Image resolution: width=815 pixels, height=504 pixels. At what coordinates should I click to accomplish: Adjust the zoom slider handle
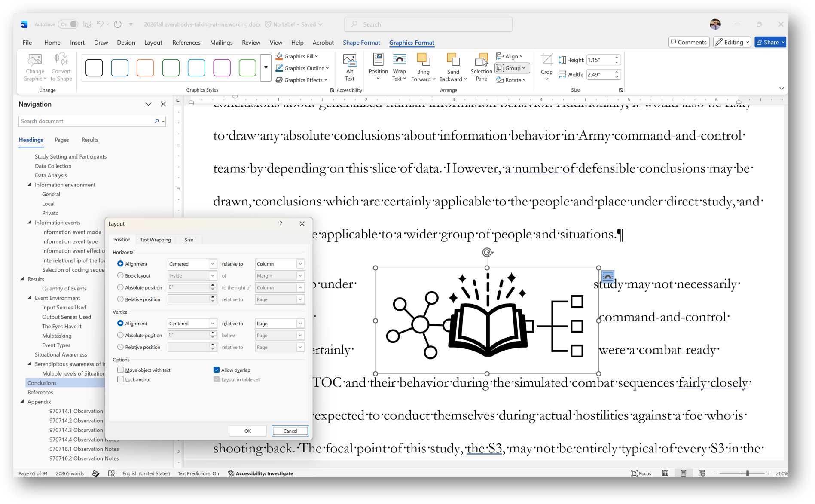coord(748,473)
